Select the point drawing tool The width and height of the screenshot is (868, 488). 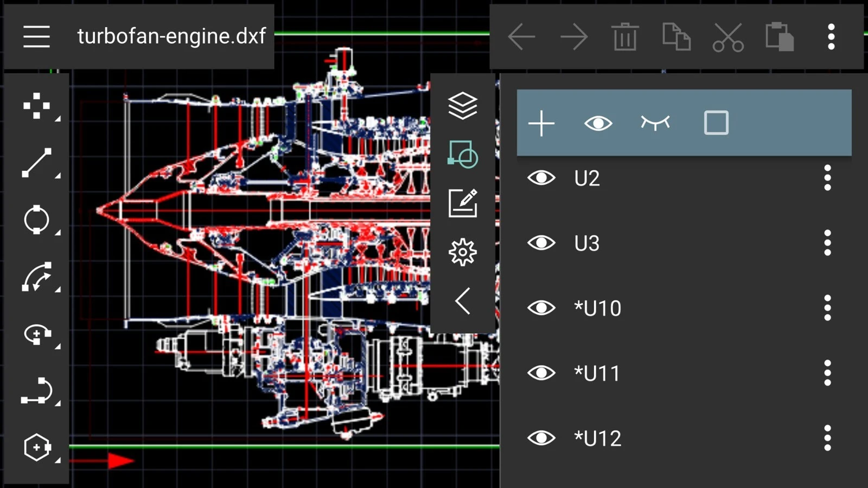pyautogui.click(x=36, y=106)
